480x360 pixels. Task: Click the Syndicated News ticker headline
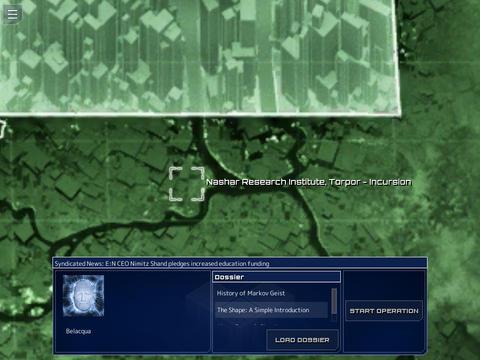click(x=162, y=264)
